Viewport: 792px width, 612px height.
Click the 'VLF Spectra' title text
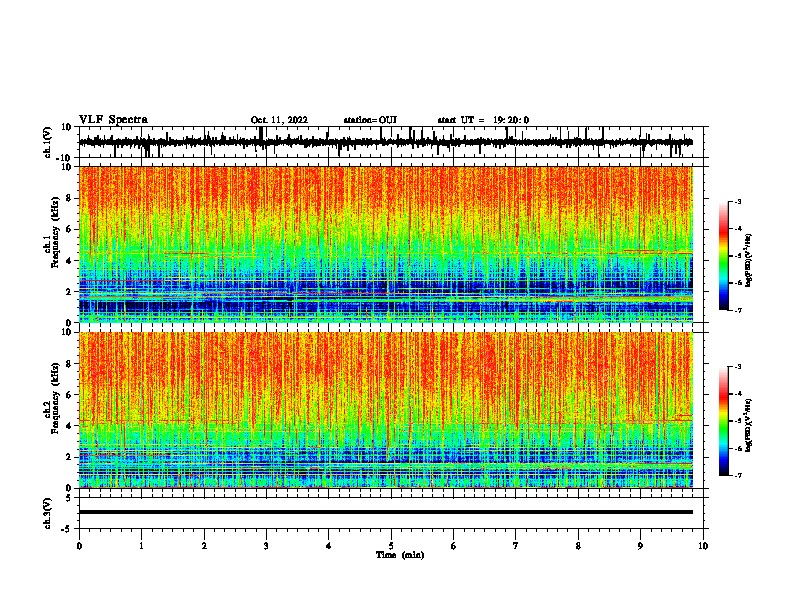click(x=113, y=120)
